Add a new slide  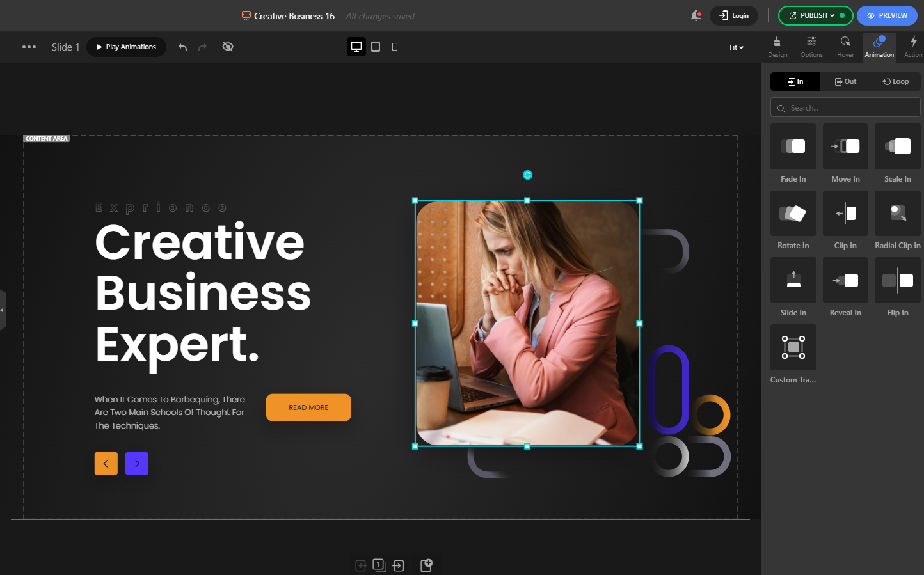point(427,565)
